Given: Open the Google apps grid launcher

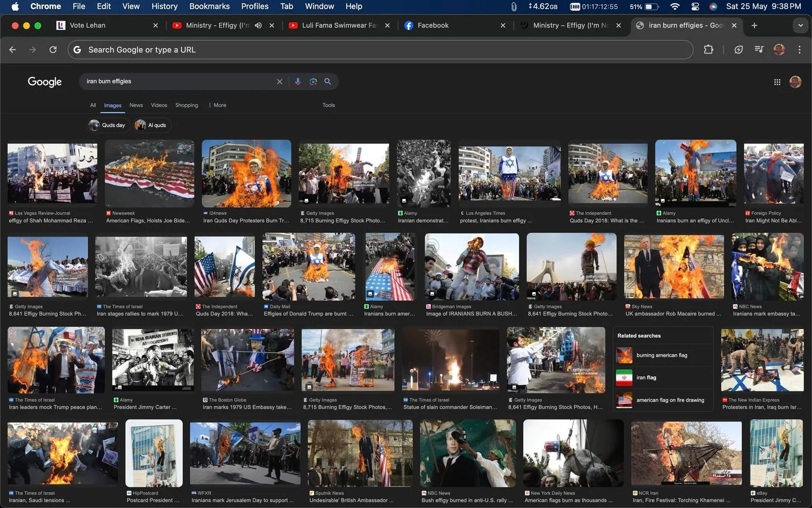Looking at the screenshot, I should pyautogui.click(x=777, y=82).
